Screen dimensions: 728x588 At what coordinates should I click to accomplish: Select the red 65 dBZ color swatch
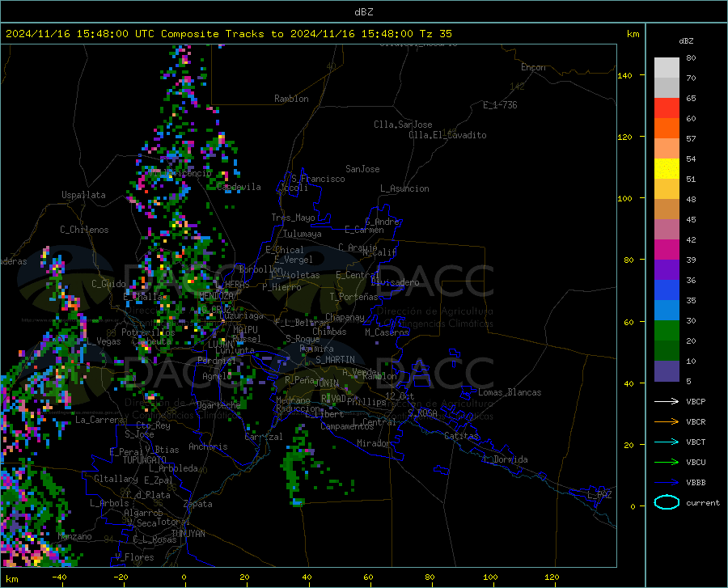(x=667, y=108)
